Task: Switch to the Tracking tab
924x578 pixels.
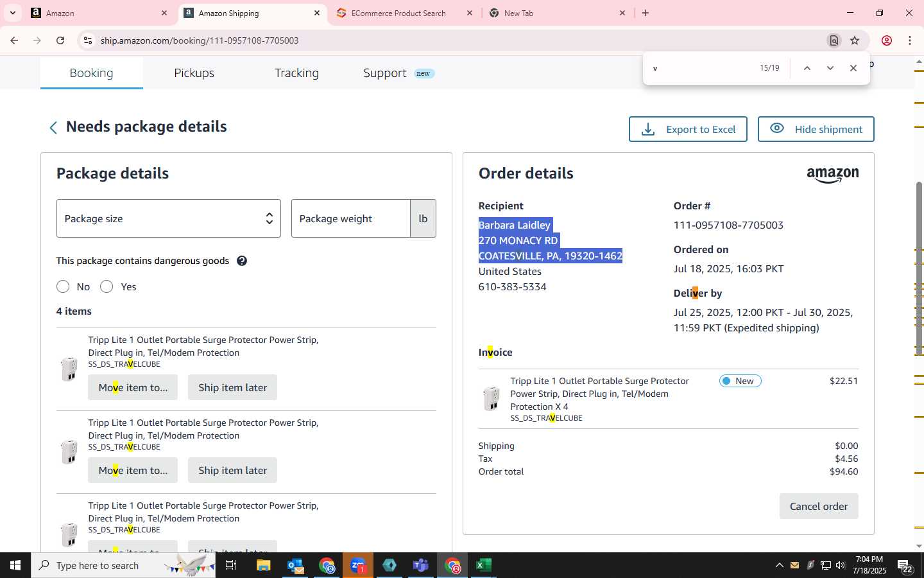Action: tap(296, 73)
